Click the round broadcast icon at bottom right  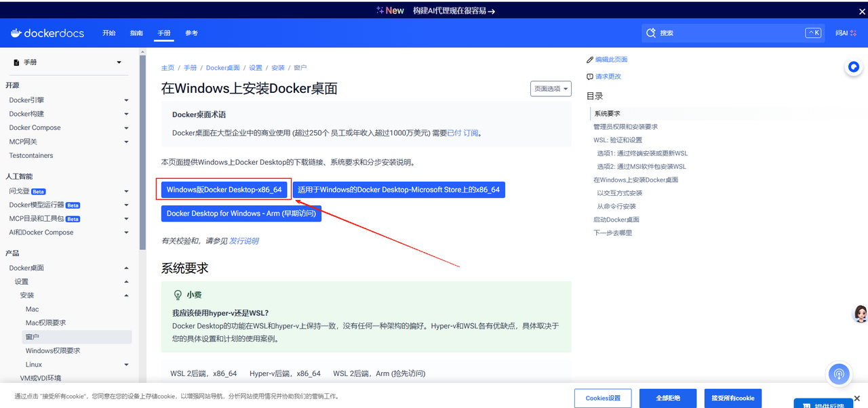tap(839, 374)
